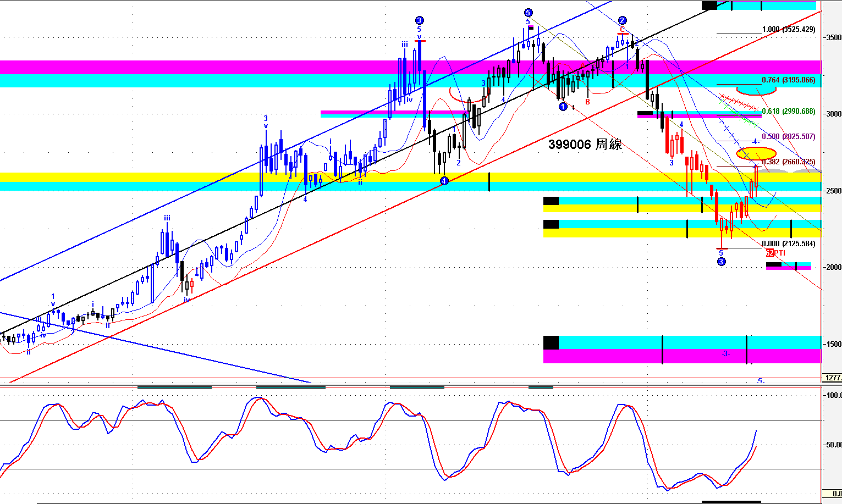This screenshot has height=504, width=842.
Task: Click the 1500 price axis label
Action: pos(834,344)
